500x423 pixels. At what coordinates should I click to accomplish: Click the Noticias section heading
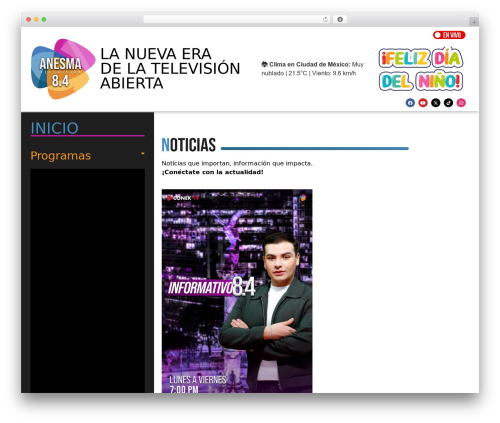(189, 145)
